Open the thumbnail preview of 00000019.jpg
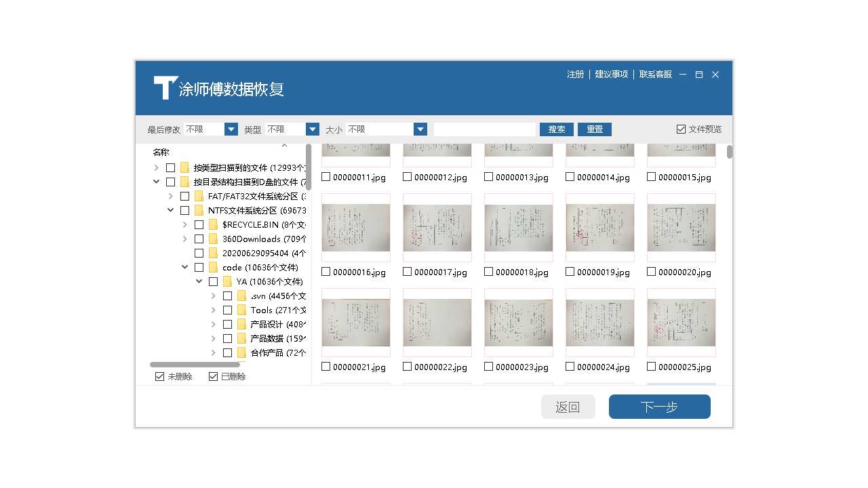The width and height of the screenshot is (868, 488). (x=599, y=226)
